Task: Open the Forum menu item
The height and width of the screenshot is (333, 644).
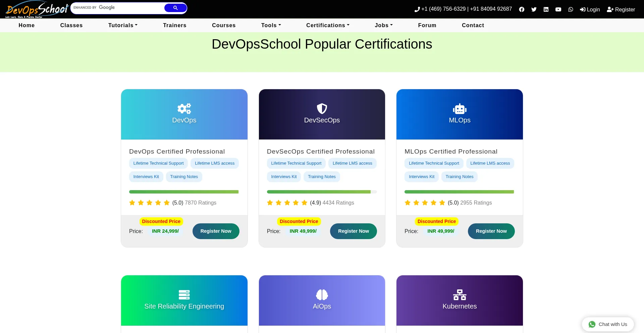Action: pyautogui.click(x=427, y=25)
